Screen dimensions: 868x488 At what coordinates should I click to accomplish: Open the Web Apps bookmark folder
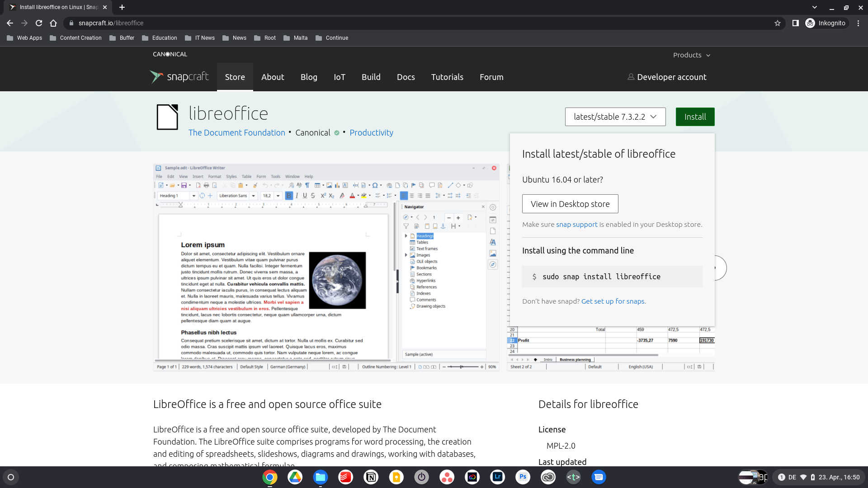pyautogui.click(x=24, y=38)
